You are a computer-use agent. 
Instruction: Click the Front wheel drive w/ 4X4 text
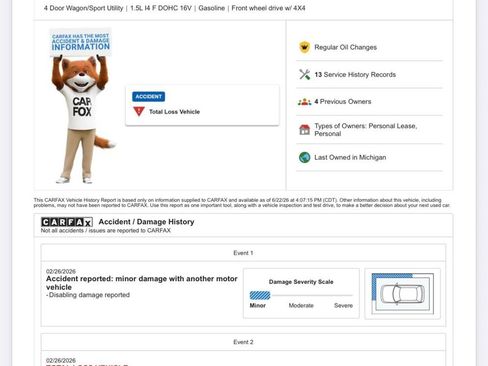pos(268,8)
